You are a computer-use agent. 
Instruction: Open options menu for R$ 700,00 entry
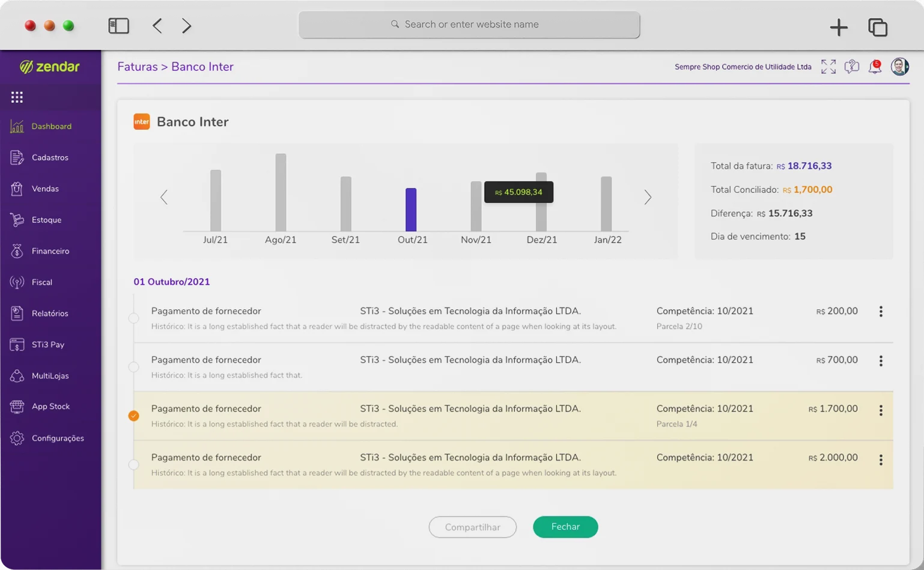tap(881, 361)
